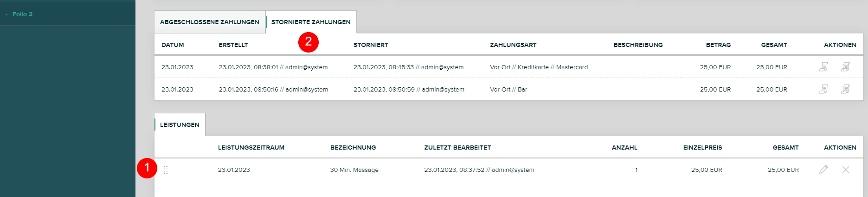Viewport: 868px width, 197px height.
Task: Select the Stornierte Zahlungen tab
Action: [x=311, y=22]
